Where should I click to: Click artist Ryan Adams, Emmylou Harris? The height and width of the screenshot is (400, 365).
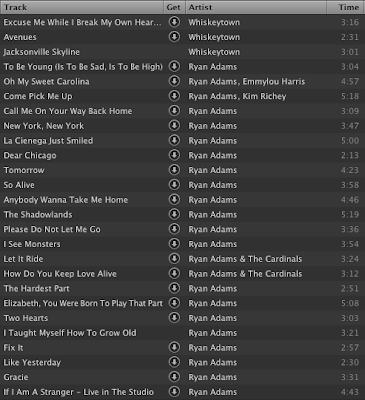(247, 82)
